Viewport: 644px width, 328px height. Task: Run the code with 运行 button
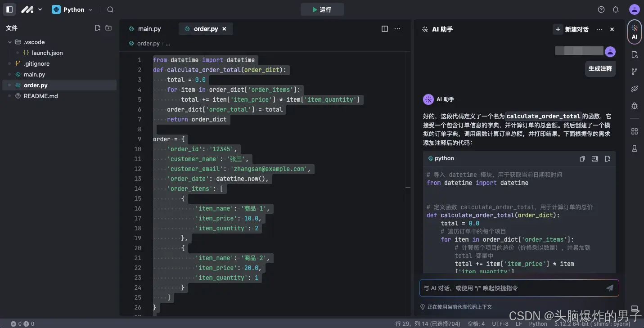[x=322, y=9]
